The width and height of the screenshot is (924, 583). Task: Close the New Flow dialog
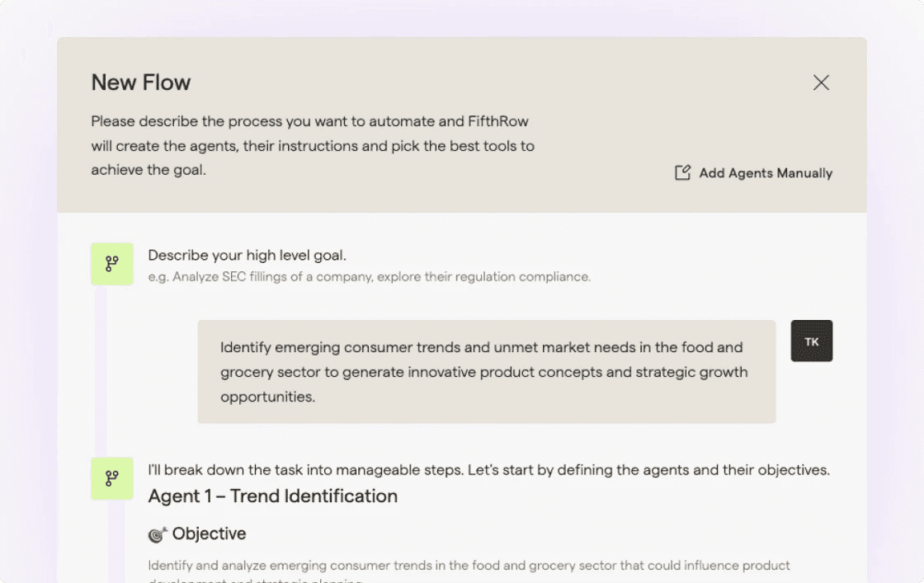[821, 82]
